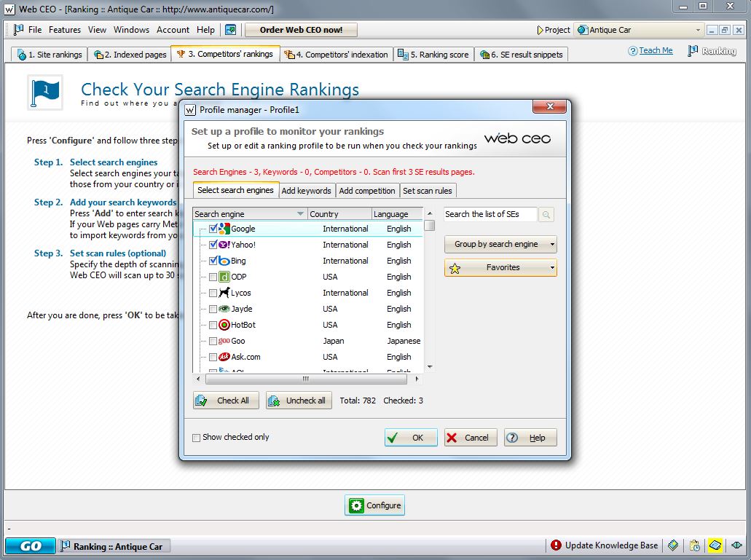
Task: Uncheck the Google search engine checkbox
Action: 213,229
